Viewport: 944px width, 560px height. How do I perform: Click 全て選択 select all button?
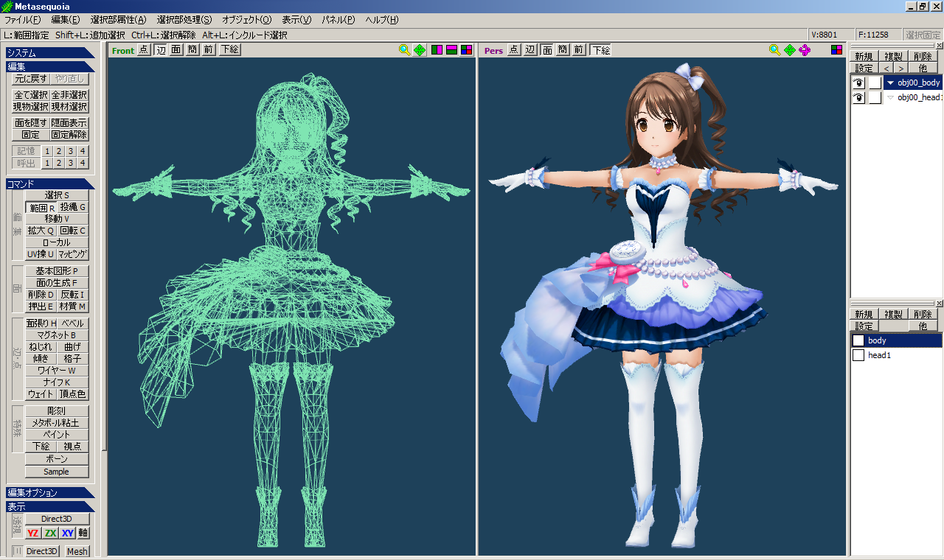[31, 95]
